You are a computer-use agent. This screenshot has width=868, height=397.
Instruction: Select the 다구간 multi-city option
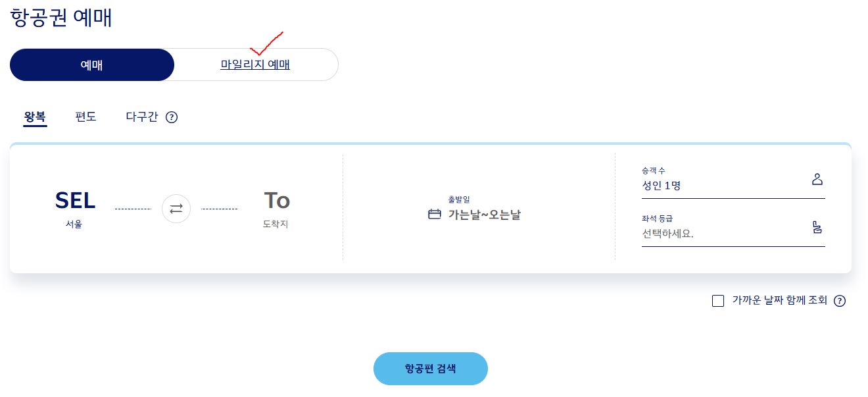[x=142, y=117]
